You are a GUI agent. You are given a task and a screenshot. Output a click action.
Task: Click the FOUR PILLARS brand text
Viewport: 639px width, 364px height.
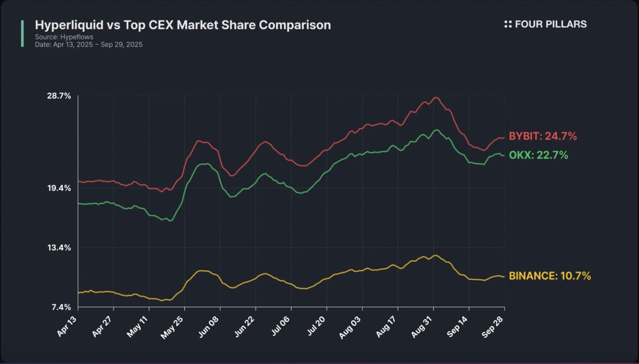[550, 24]
